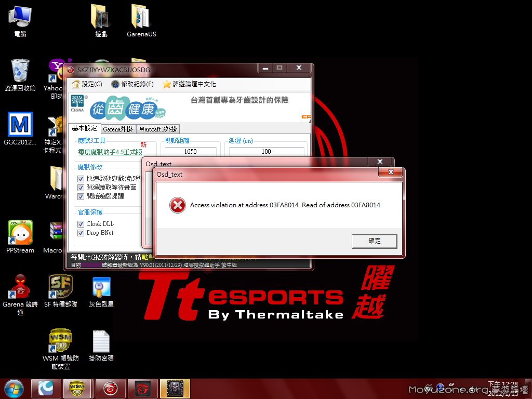Switch to the Garena外掛 tab
The height and width of the screenshot is (399, 532).
pos(118,129)
